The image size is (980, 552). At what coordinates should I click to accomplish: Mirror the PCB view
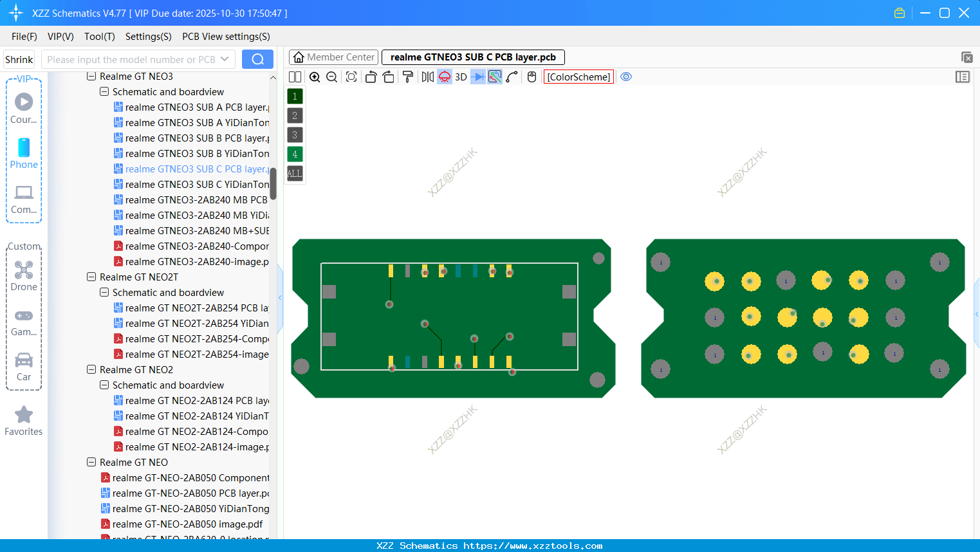[427, 77]
